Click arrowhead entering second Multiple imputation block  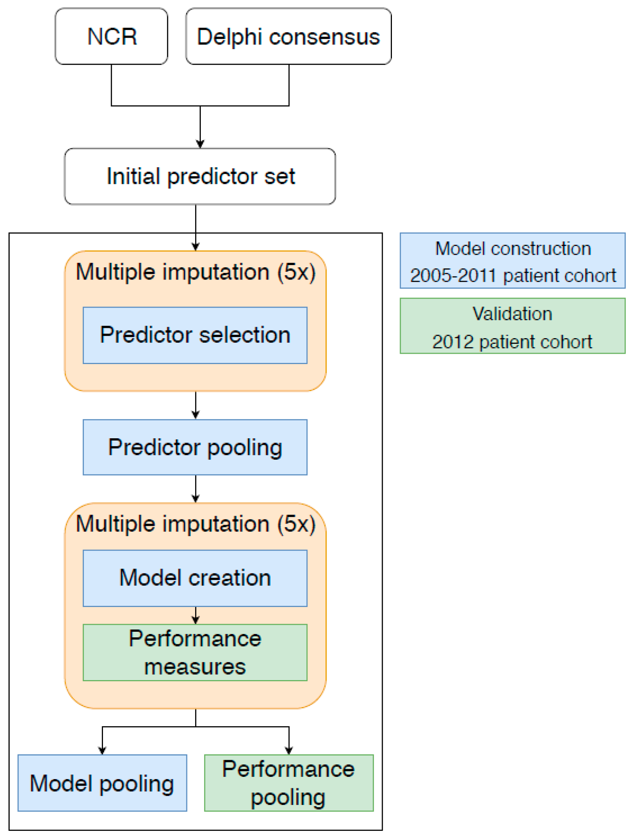click(x=196, y=498)
